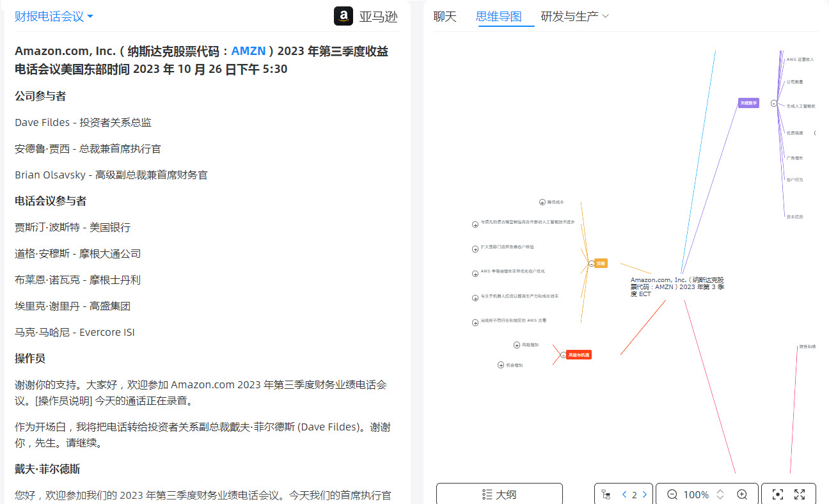
Task: Zoom in with the plus magnifier
Action: click(742, 494)
